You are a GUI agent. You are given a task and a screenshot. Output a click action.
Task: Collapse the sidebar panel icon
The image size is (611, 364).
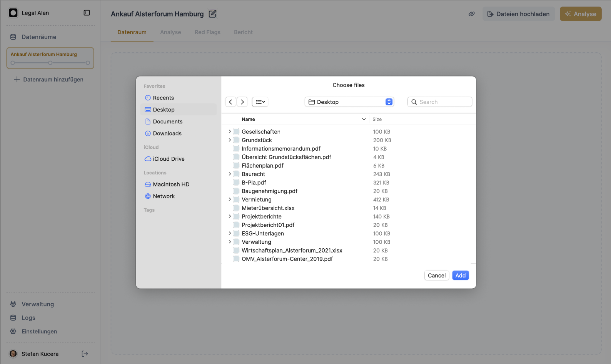point(87,13)
